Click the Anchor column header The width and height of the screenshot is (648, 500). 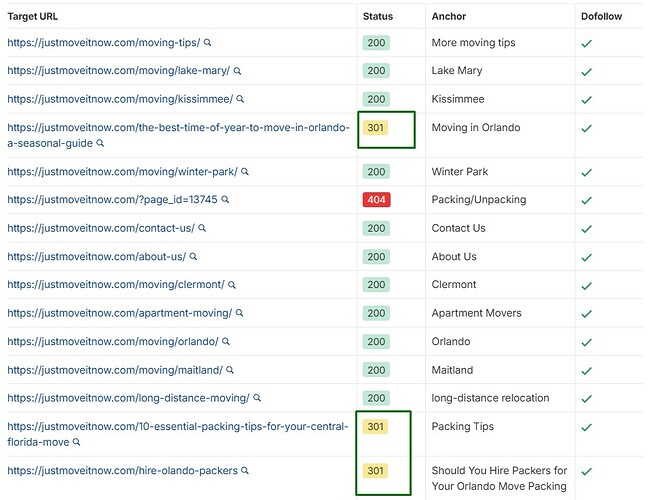(x=449, y=16)
